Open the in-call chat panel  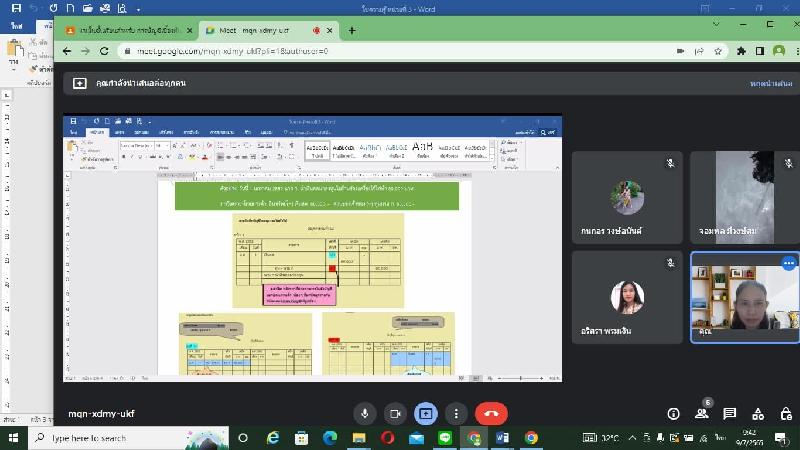pos(730,413)
